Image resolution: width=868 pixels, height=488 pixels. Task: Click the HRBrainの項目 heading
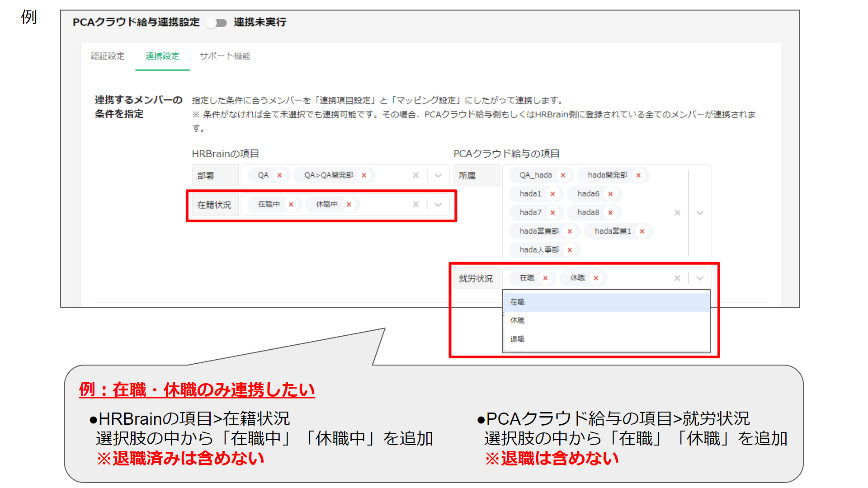tap(225, 154)
